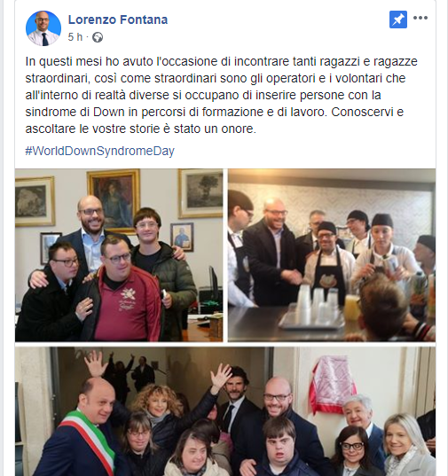Viewport: 448px width, 476px height.
Task: Open the three-dot post options menu
Action: [420, 18]
